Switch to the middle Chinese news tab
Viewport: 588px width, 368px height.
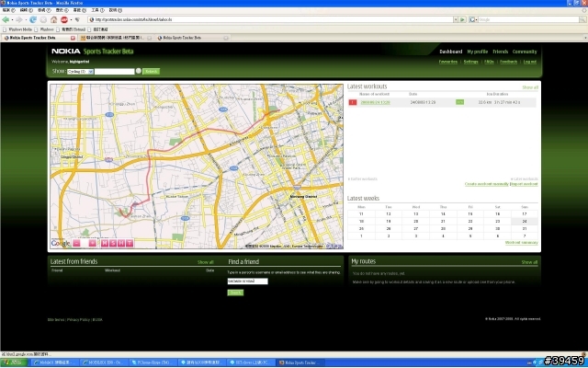click(x=117, y=38)
